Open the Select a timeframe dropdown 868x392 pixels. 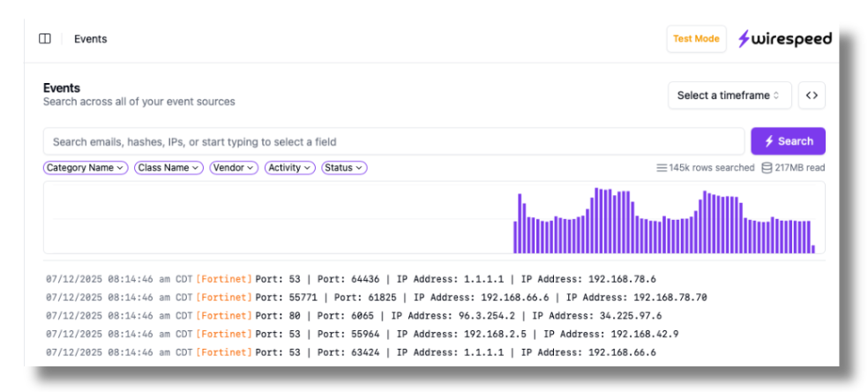(729, 95)
